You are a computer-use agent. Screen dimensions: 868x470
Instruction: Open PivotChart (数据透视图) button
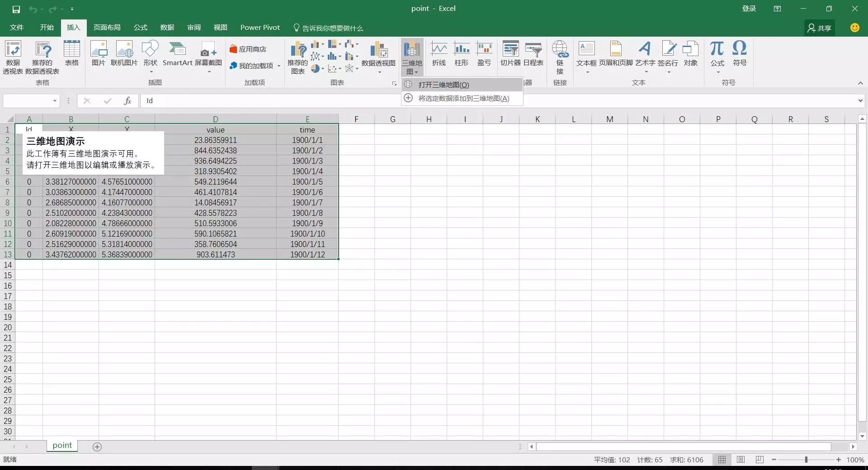(x=379, y=57)
